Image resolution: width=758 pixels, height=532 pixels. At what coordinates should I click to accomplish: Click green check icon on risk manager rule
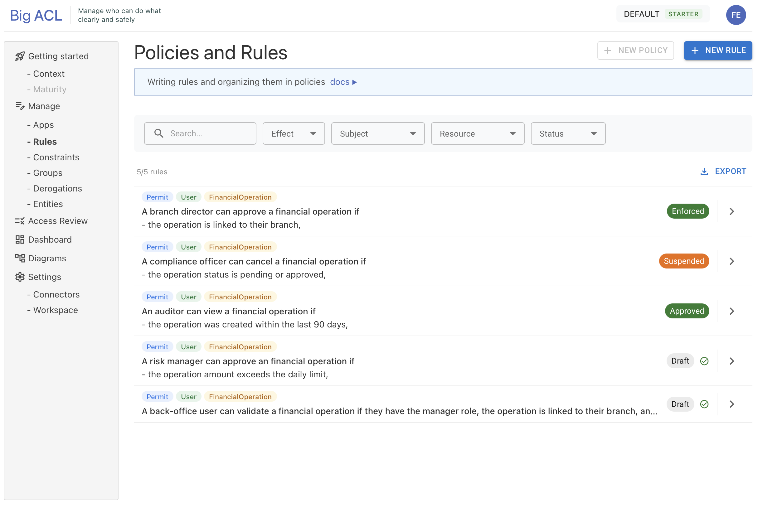click(704, 361)
